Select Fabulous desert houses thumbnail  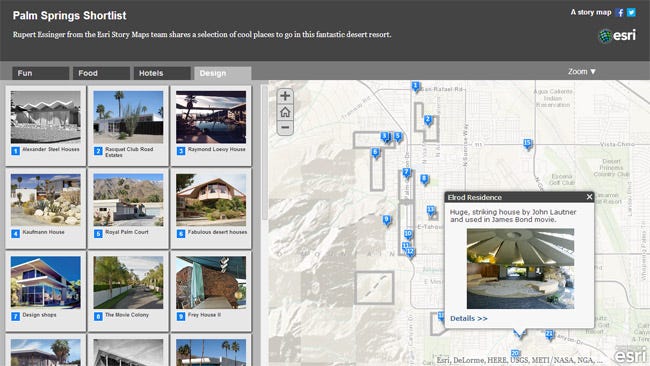click(211, 200)
